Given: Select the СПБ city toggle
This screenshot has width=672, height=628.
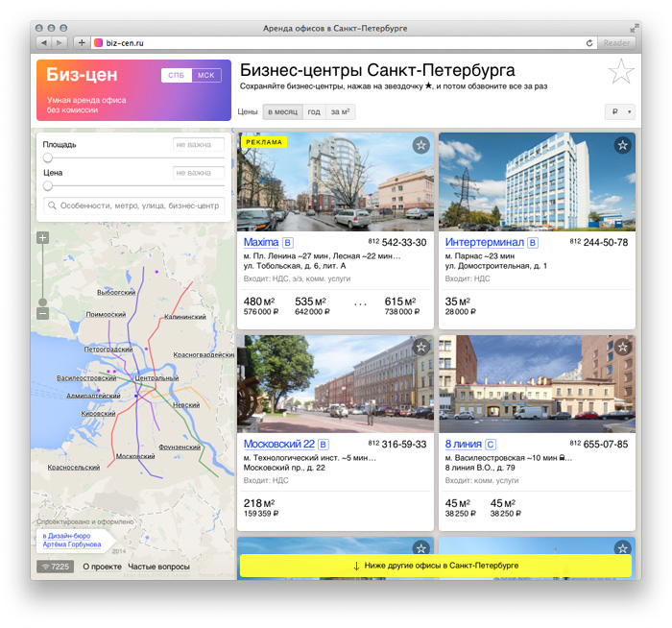Looking at the screenshot, I should pyautogui.click(x=176, y=76).
